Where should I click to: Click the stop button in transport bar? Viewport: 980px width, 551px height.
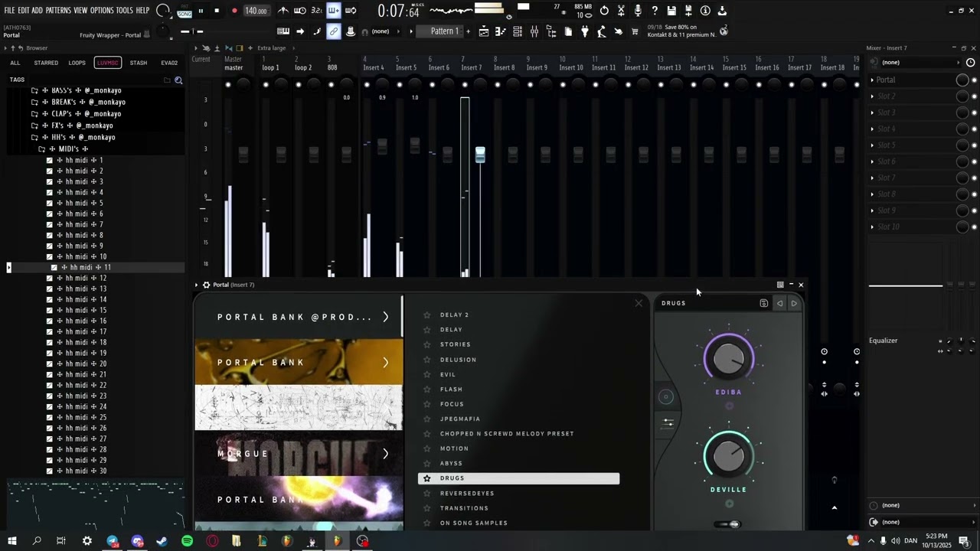[217, 11]
